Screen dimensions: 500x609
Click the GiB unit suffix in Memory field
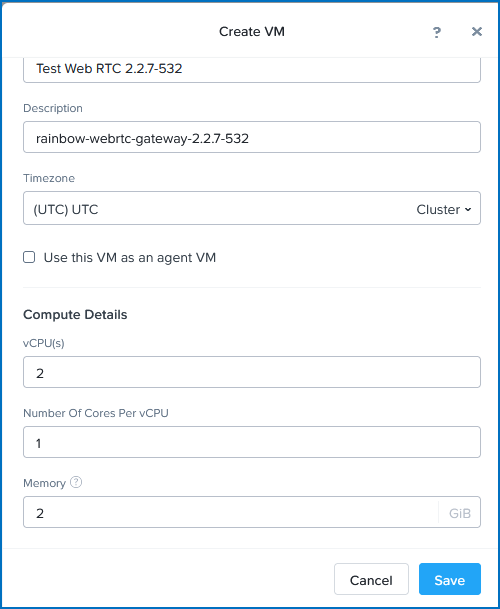460,513
